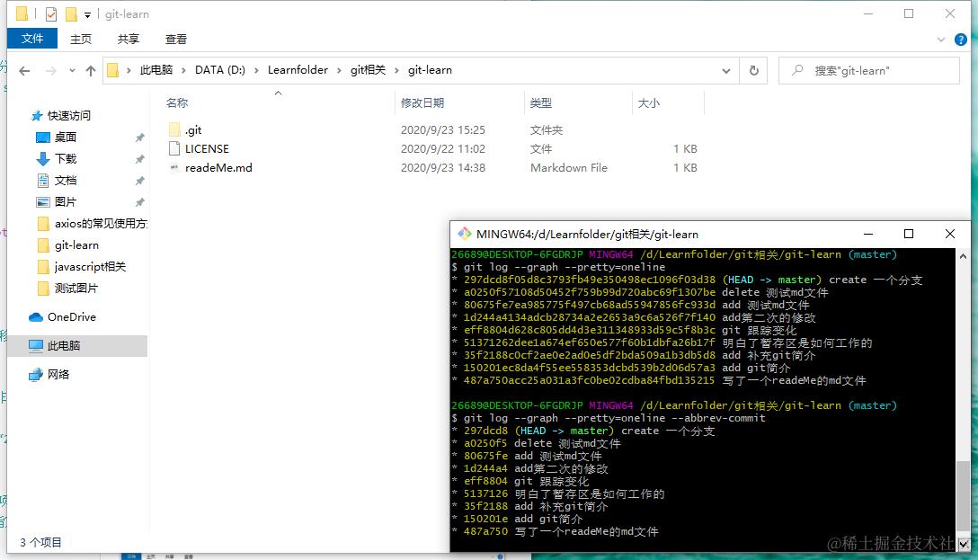Expand the ribbon chevron

click(940, 40)
